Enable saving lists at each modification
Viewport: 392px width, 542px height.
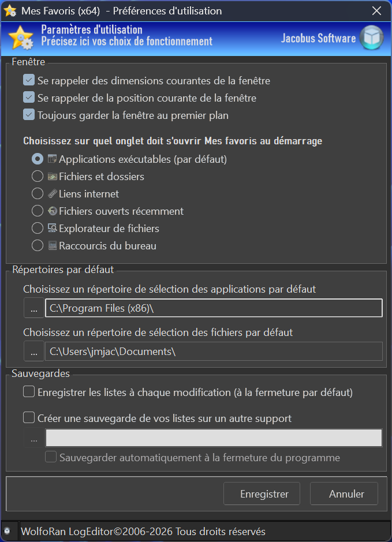[29, 393]
